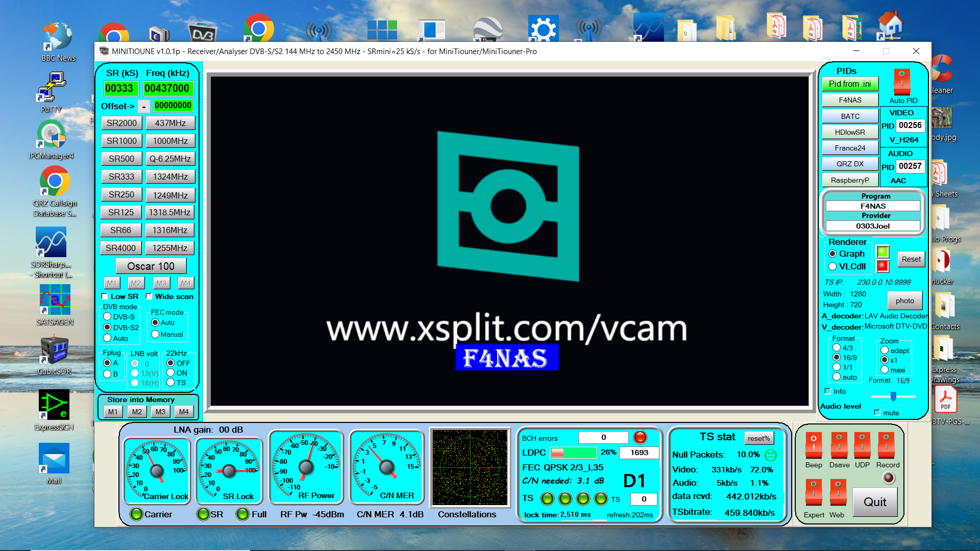
Task: Select the BATC PID preset
Action: [850, 116]
